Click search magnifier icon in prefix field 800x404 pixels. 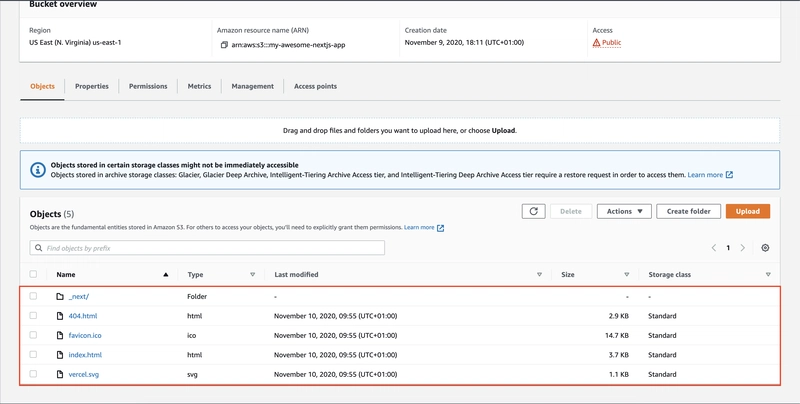39,248
